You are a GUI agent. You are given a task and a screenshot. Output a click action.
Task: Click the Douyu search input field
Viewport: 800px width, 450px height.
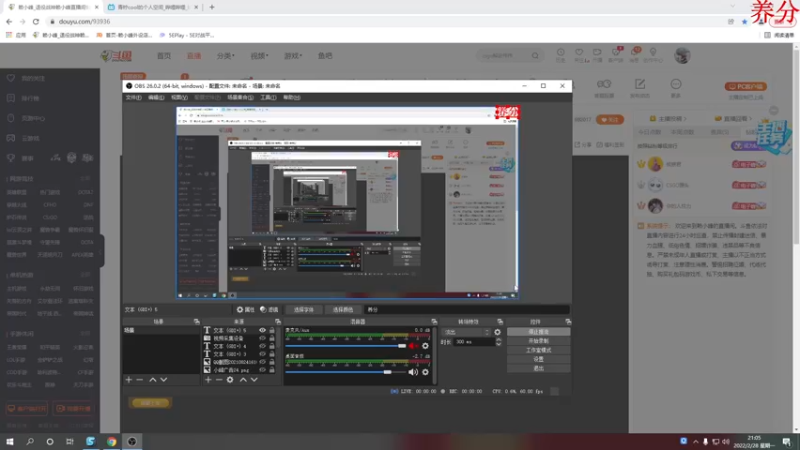click(x=504, y=56)
